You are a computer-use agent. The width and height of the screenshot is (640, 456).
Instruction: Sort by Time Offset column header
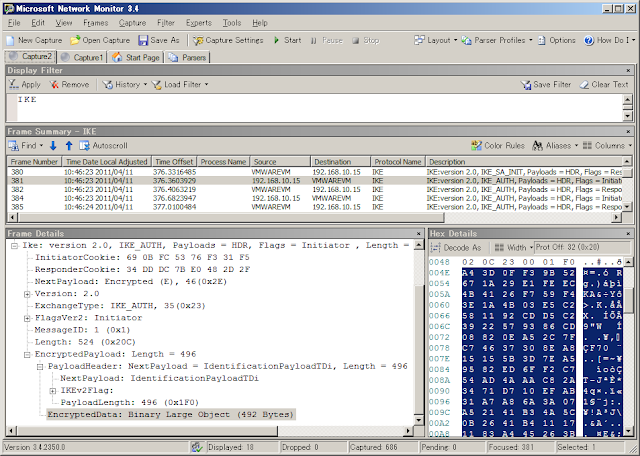pos(174,162)
